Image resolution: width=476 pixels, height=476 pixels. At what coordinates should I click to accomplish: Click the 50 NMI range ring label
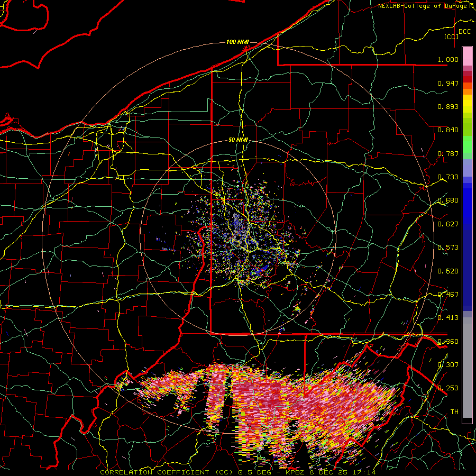pos(239,140)
